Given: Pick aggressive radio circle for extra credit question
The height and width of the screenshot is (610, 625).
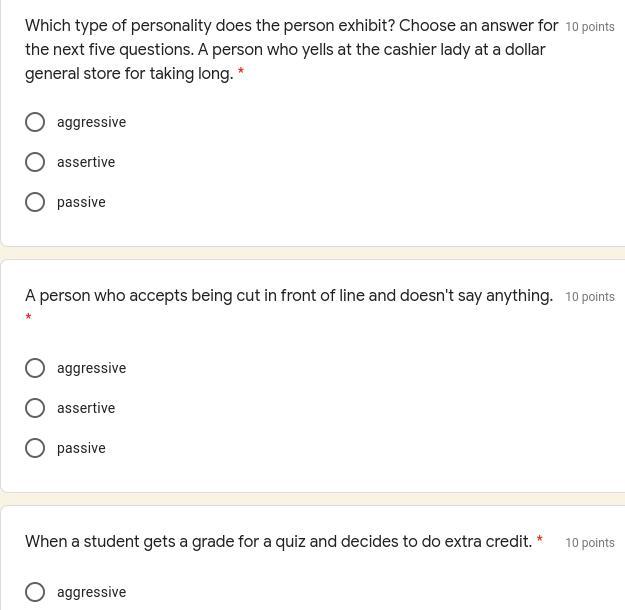Looking at the screenshot, I should (35, 592).
